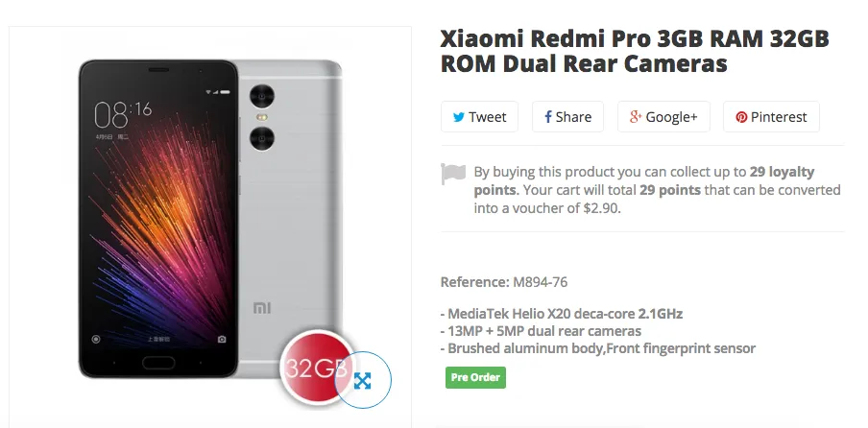Open the phone front display product image
The height and width of the screenshot is (428, 868).
(x=158, y=219)
